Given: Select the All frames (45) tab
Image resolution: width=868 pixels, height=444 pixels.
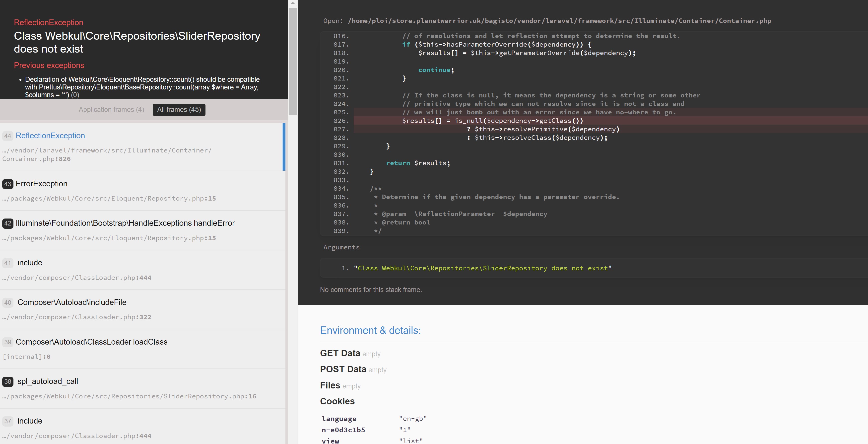Looking at the screenshot, I should (179, 110).
